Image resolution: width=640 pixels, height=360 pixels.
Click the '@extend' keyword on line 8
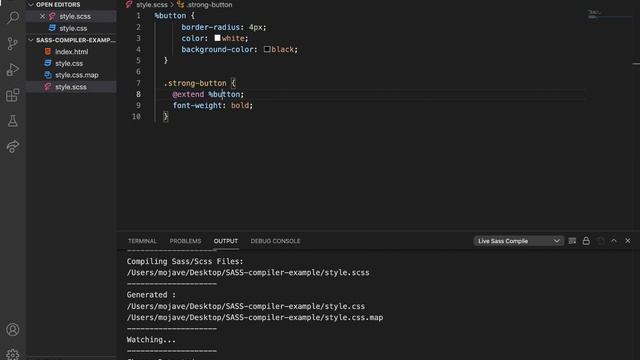coord(188,94)
